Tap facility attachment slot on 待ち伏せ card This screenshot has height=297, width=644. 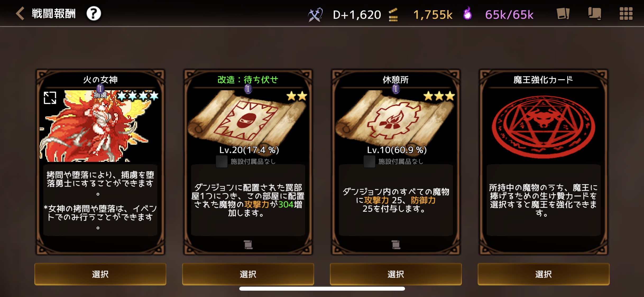coord(222,161)
